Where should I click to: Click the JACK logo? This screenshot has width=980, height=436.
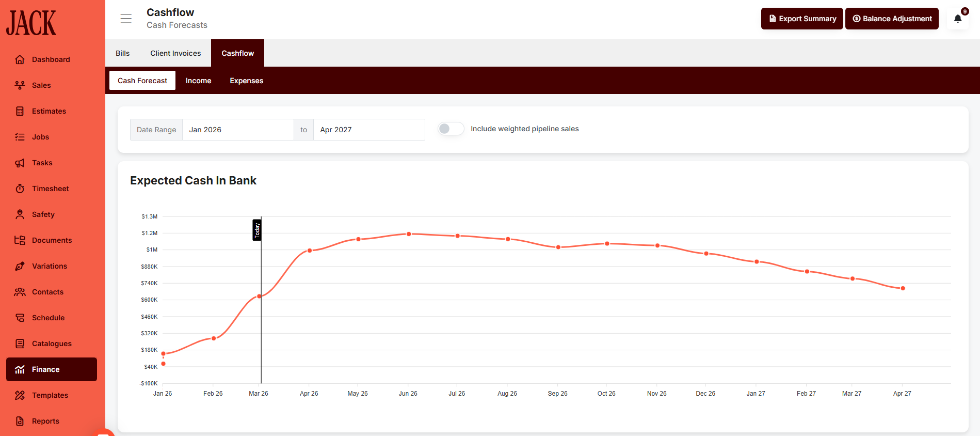coord(31,23)
